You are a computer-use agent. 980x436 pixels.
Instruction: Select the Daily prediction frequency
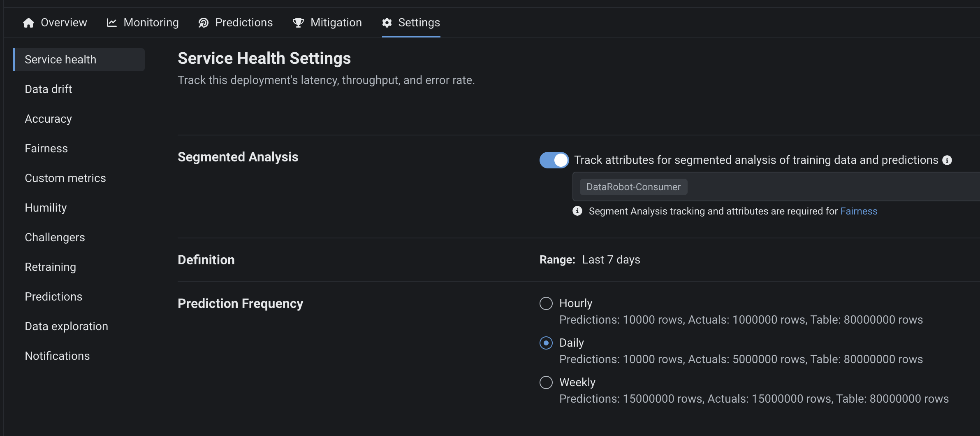click(x=546, y=343)
